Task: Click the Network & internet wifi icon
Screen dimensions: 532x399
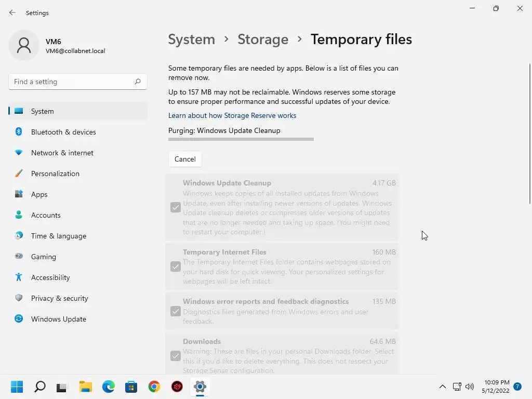Action: tap(19, 153)
